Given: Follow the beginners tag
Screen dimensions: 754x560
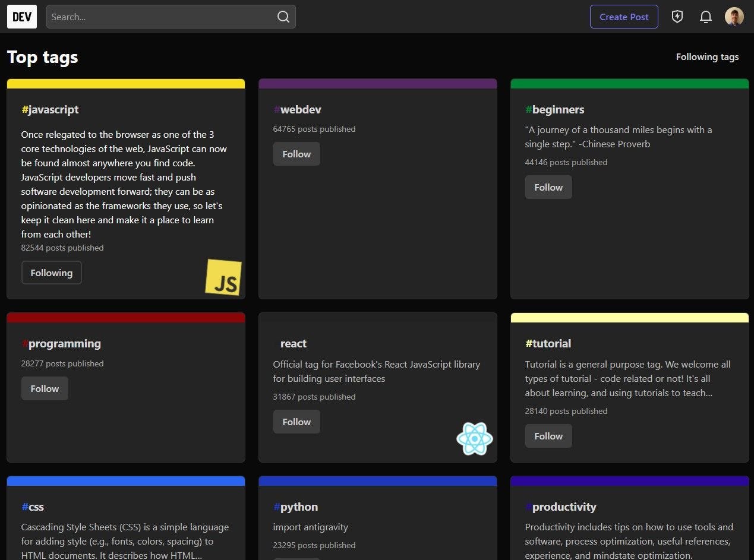Looking at the screenshot, I should point(548,187).
